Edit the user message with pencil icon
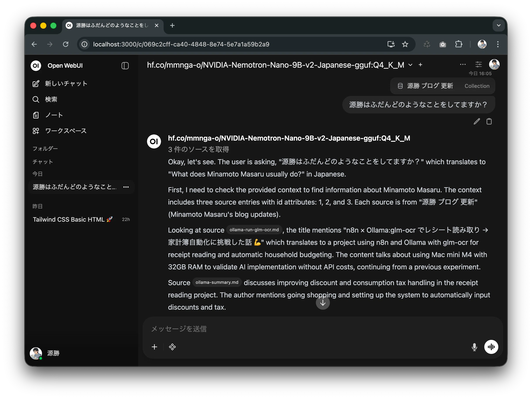Screen dimensions: 532x399 click(477, 121)
